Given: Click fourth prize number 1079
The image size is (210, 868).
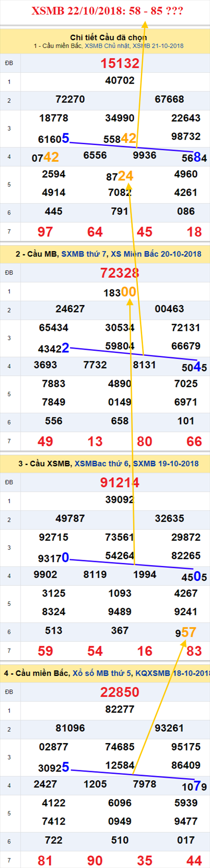Looking at the screenshot, I should [x=194, y=786].
